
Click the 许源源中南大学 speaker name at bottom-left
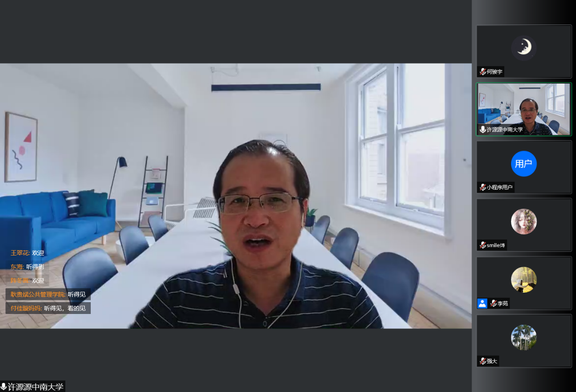coord(35,387)
